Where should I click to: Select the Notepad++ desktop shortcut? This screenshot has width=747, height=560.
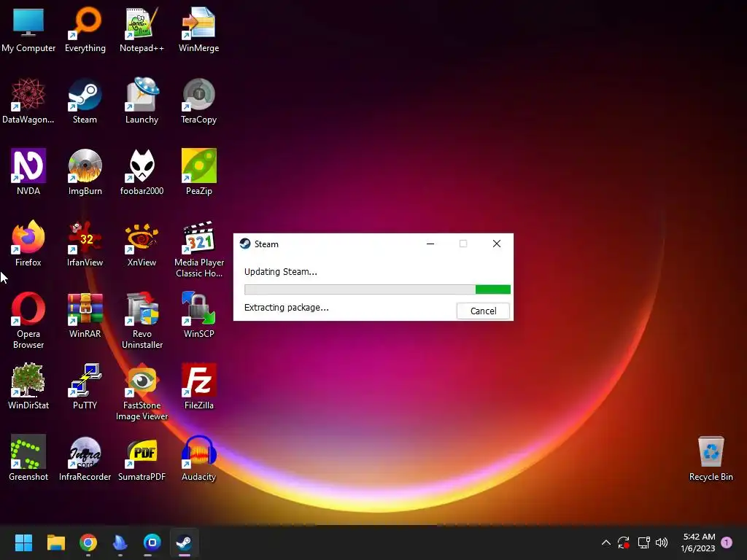pos(142,29)
